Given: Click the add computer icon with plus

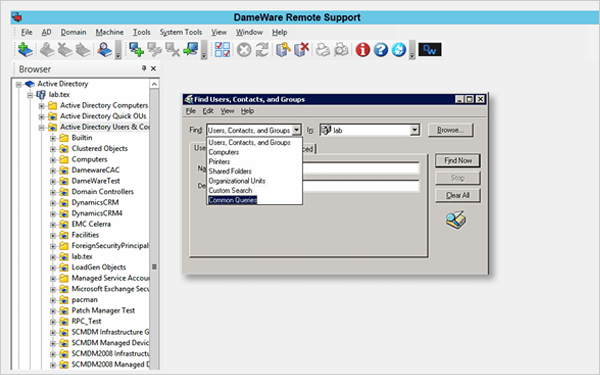Looking at the screenshot, I should point(136,50).
